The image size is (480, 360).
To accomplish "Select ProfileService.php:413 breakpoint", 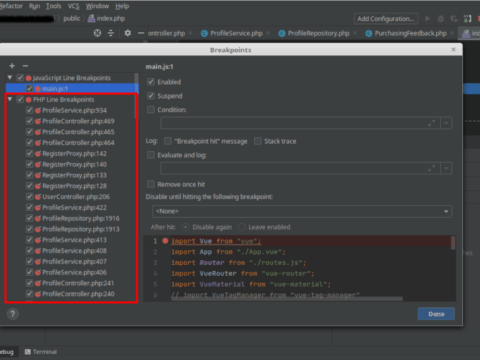I will (x=74, y=240).
